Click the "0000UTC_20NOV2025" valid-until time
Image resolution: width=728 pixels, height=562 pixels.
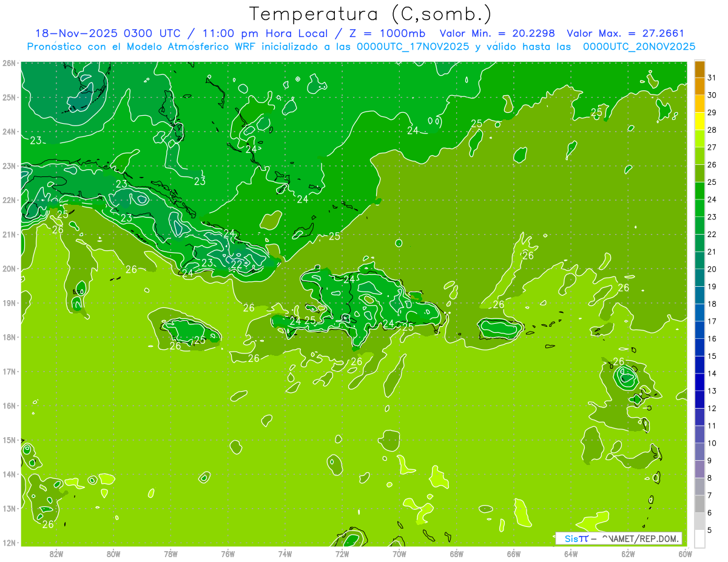coord(639,47)
